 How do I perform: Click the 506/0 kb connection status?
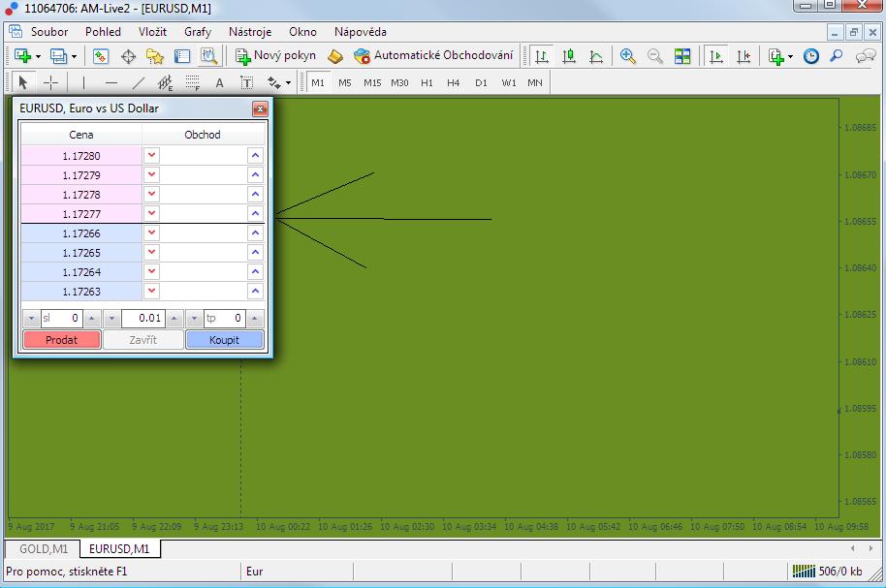[828, 572]
